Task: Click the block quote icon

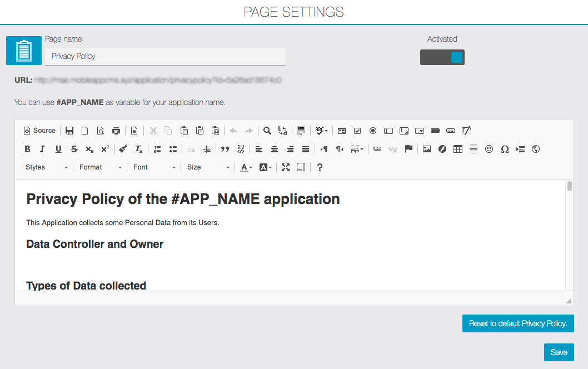Action: tap(225, 149)
